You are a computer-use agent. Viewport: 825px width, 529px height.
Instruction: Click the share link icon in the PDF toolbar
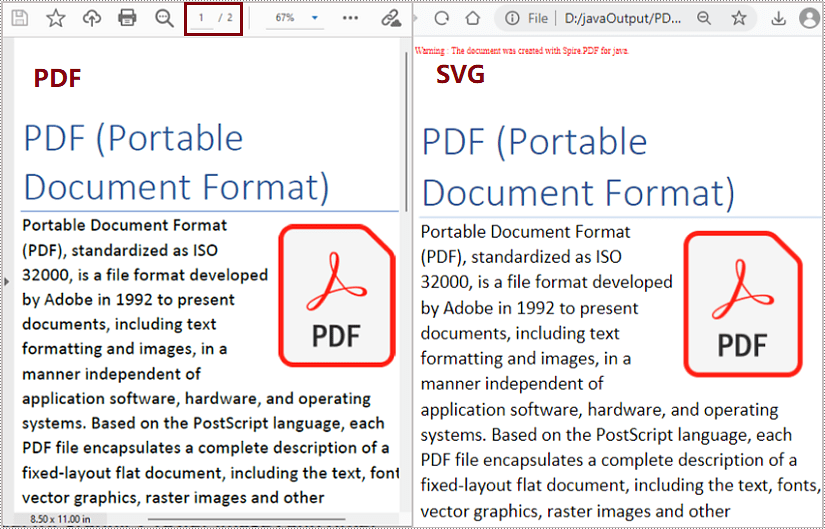pyautogui.click(x=391, y=18)
